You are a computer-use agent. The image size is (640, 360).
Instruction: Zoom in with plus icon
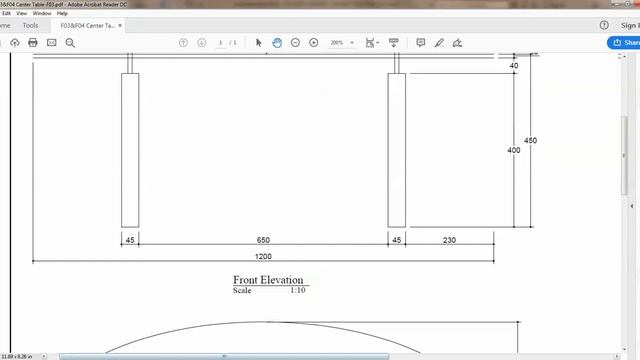pyautogui.click(x=313, y=42)
